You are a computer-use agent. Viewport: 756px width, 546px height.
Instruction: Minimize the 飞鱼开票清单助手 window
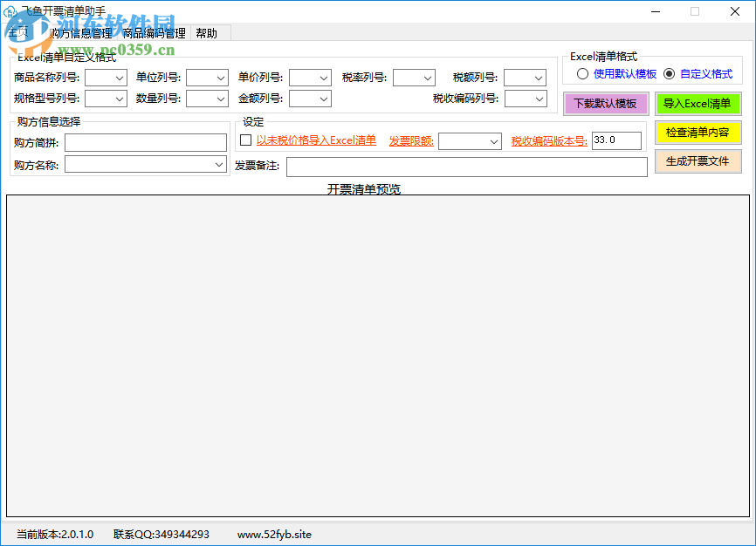tap(656, 11)
